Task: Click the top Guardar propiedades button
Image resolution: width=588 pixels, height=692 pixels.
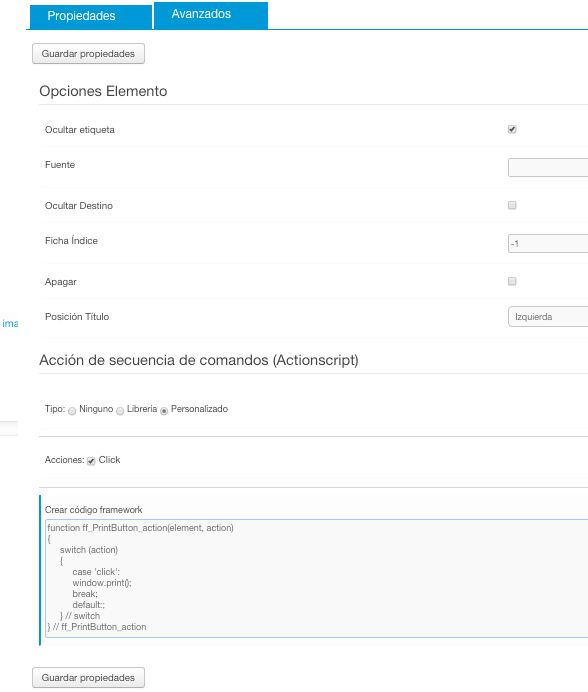Action: click(x=88, y=54)
